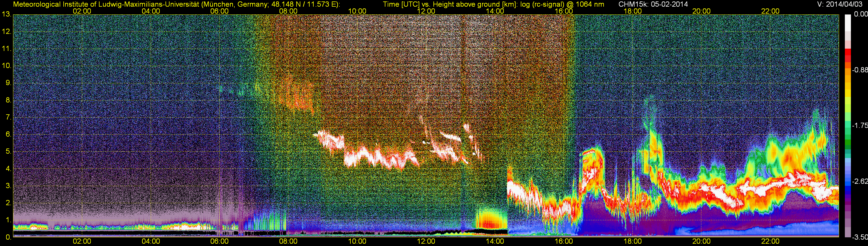Screen dimensions: 868x246
Task: Click '12:00' on the bottom time axis
Action: pos(426,242)
